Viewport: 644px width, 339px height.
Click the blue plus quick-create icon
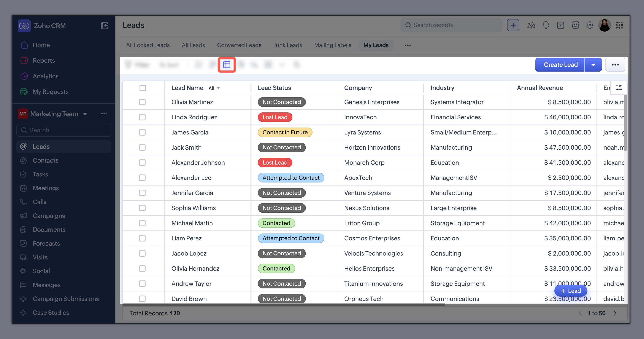click(513, 25)
